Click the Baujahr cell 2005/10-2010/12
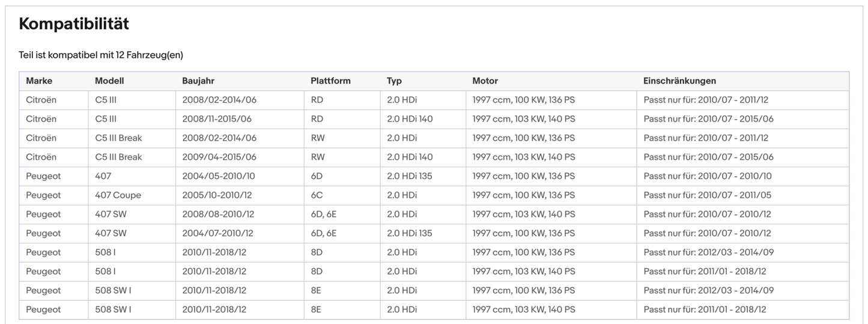 (218, 195)
